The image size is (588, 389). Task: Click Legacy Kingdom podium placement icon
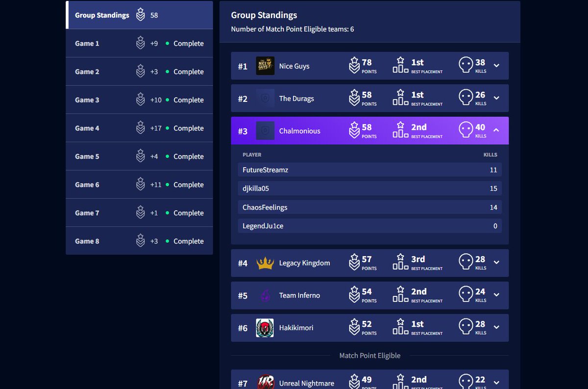click(400, 262)
